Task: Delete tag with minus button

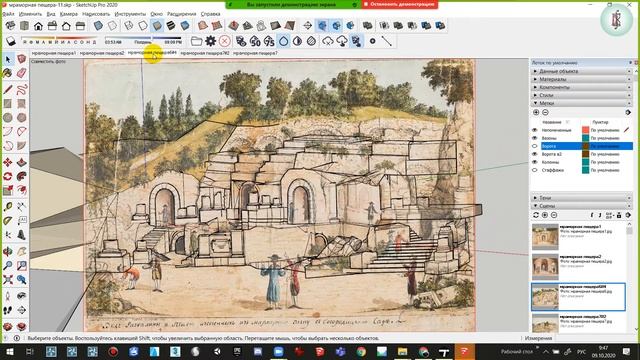Action: click(x=545, y=112)
